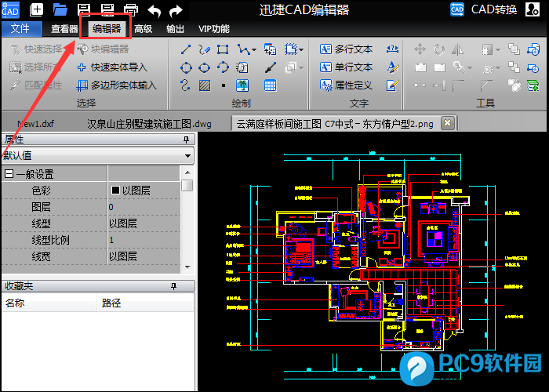This screenshot has height=392, width=549.
Task: Collapse the 一般设置 section
Action: click(9, 174)
